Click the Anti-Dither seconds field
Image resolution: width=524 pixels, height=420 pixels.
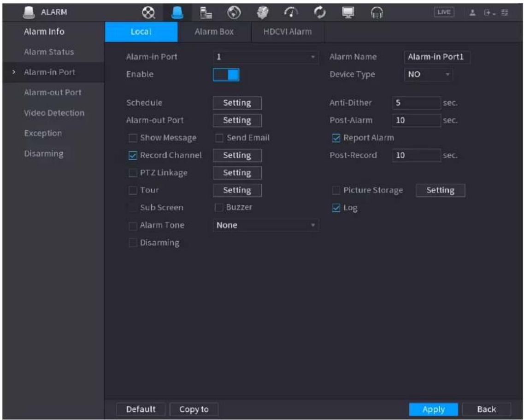[x=417, y=103]
